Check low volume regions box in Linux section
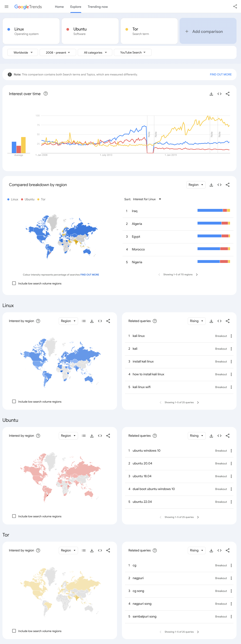The image size is (241, 644). pos(14,401)
